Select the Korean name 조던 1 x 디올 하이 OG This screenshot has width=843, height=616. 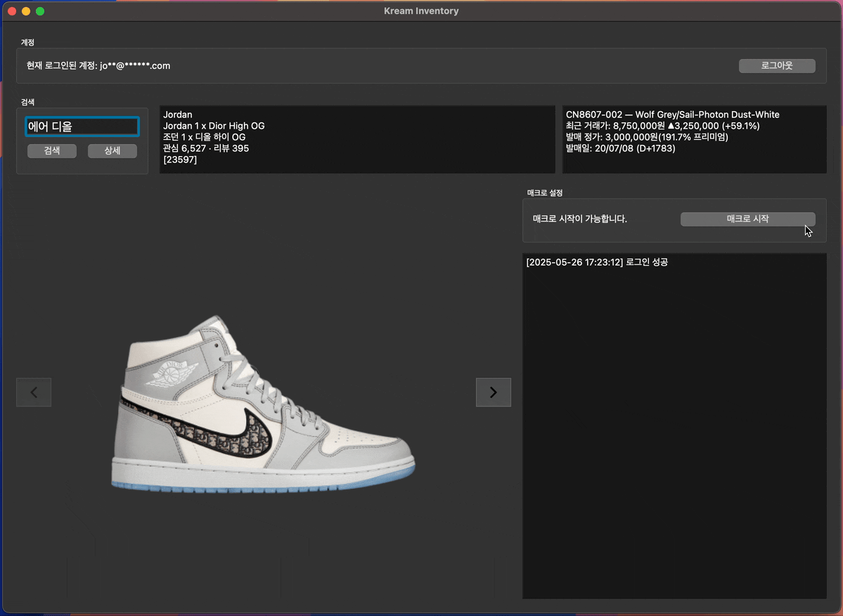click(205, 137)
